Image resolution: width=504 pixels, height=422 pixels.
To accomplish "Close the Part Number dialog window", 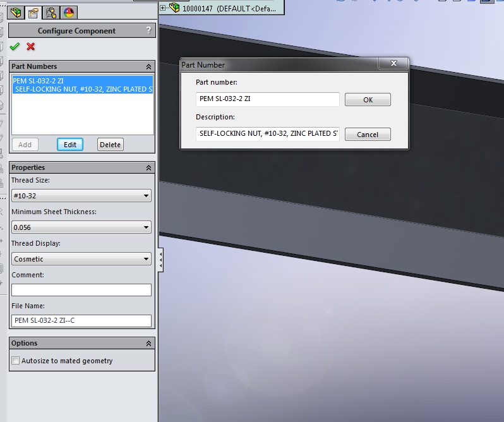I will coord(393,63).
